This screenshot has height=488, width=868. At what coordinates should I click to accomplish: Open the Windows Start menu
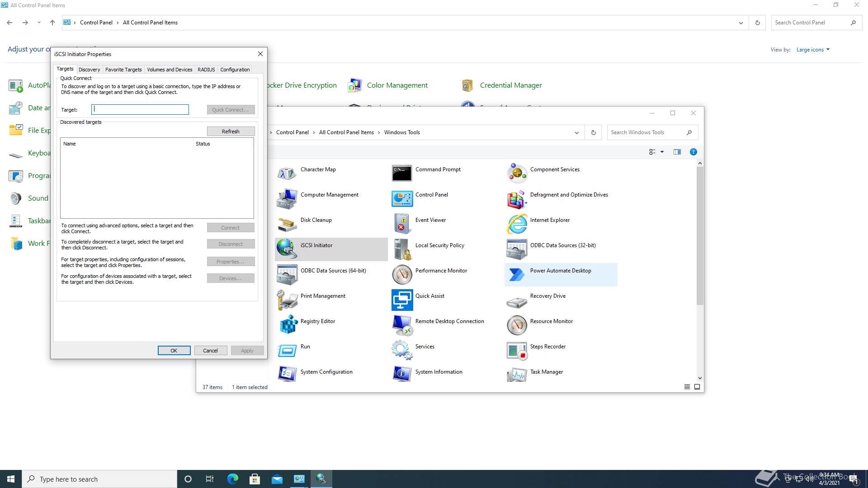point(11,479)
